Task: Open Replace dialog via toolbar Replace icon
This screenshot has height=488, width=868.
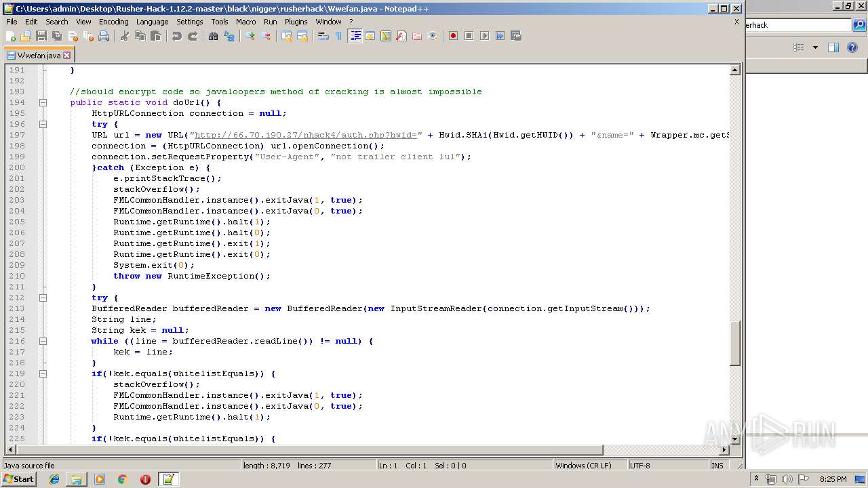Action: pyautogui.click(x=229, y=36)
